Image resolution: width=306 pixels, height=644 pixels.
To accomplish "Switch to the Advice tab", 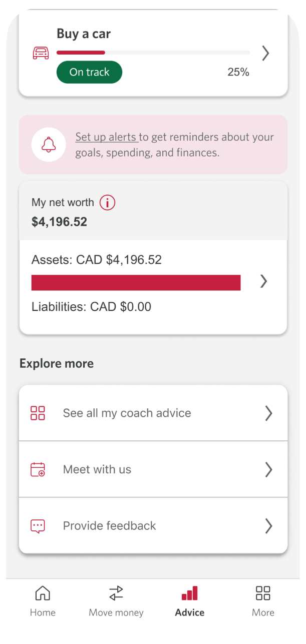I will [x=190, y=600].
